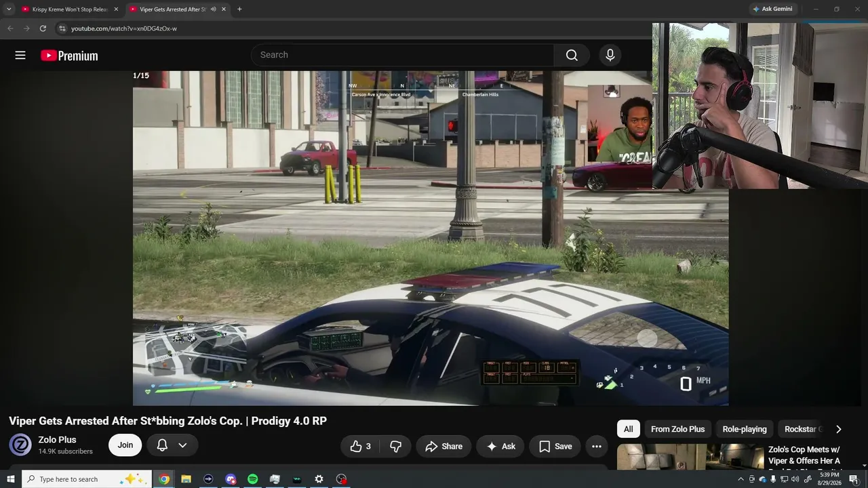Expand the tab search dropdown
Screen dimensions: 868x488
(9, 9)
